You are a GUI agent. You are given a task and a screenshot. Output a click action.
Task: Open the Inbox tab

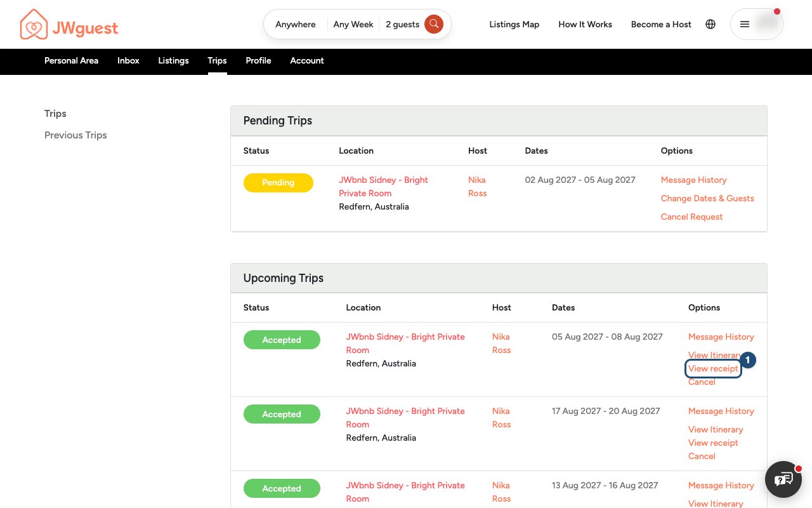point(128,61)
